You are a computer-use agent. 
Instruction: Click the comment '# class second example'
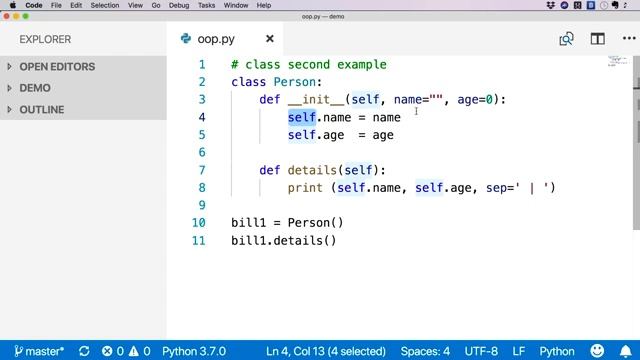pyautogui.click(x=309, y=64)
